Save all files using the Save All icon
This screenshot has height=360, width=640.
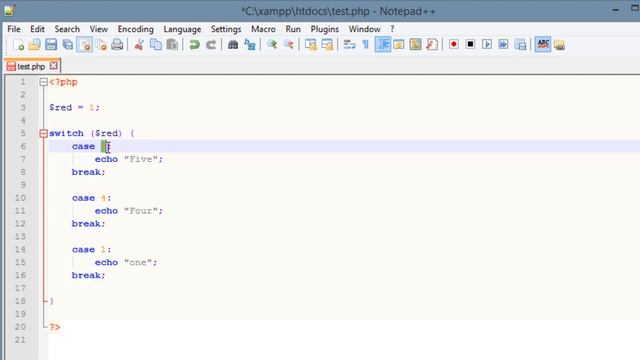point(68,44)
